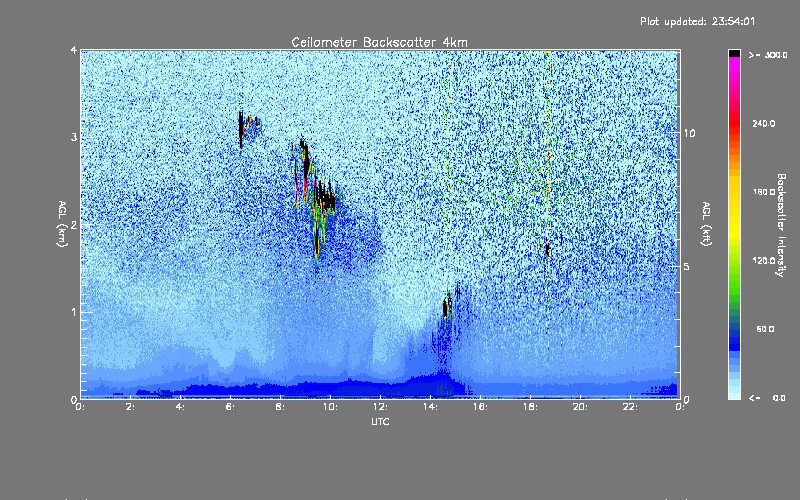Select the 'Plot updated: 23:54:01' timestamp
Screen dimensions: 800x500
[697, 21]
